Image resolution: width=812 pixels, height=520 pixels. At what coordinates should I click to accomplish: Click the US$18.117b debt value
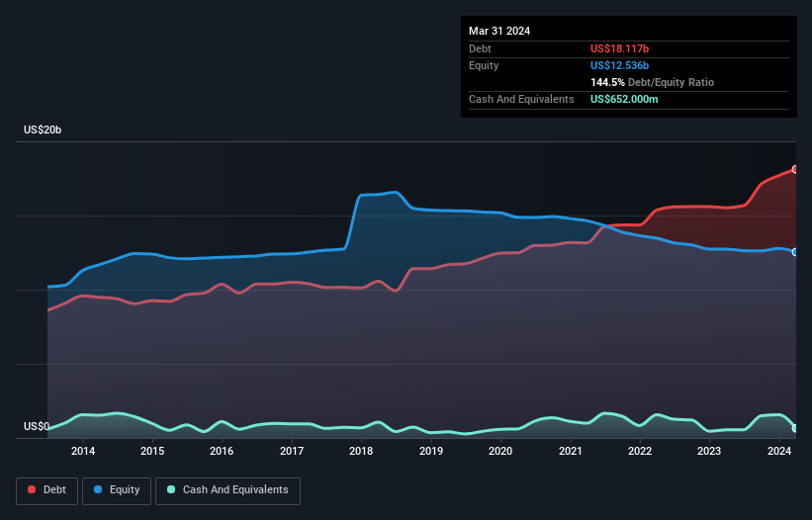point(619,48)
